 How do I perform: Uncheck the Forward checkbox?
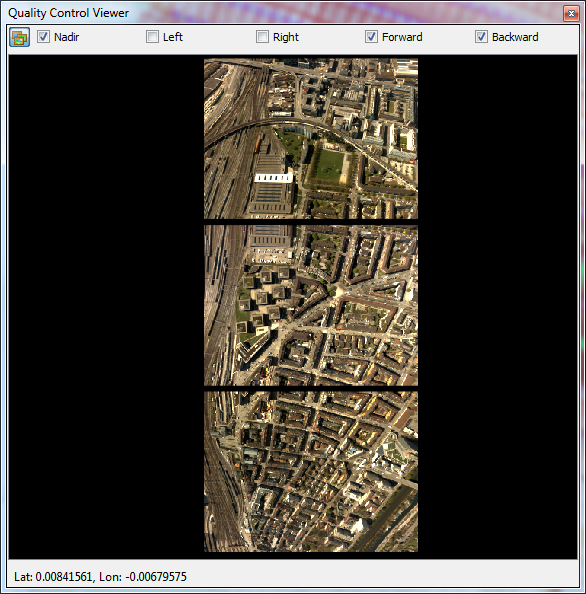coord(371,37)
